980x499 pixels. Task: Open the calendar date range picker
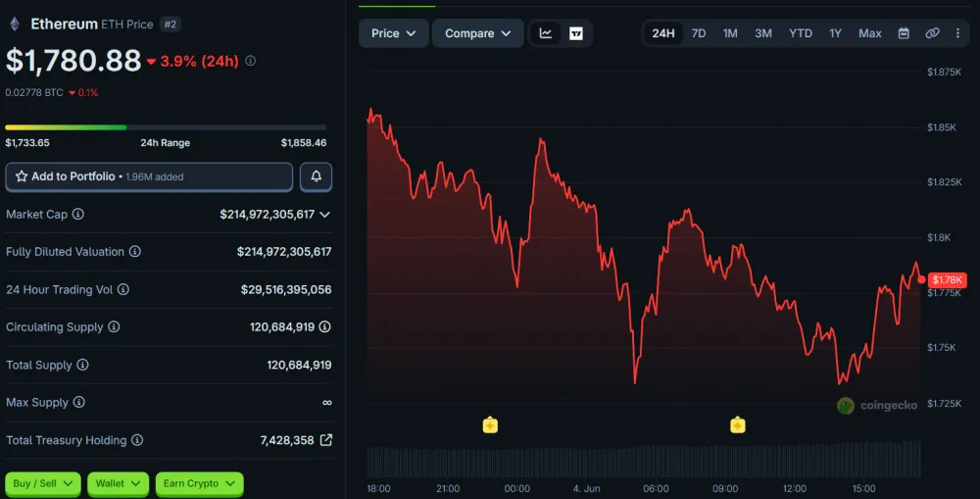pos(904,33)
